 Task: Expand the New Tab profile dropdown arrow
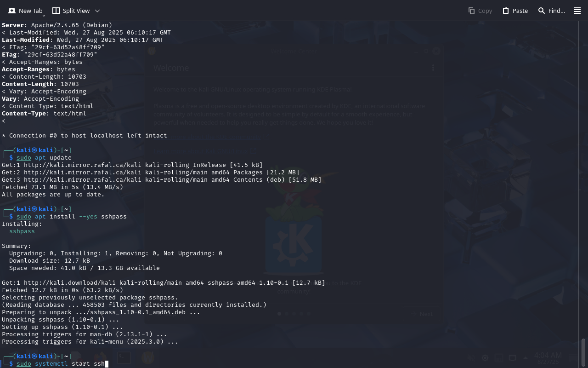click(x=44, y=15)
